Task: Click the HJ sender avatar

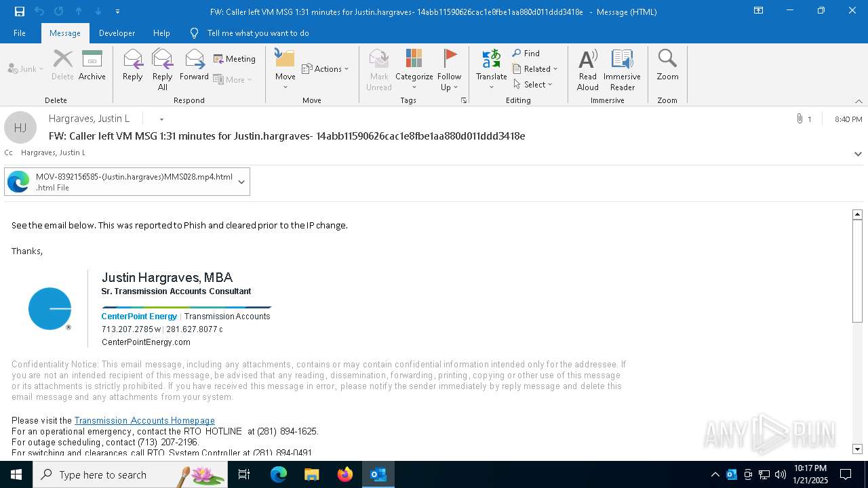Action: point(20,127)
